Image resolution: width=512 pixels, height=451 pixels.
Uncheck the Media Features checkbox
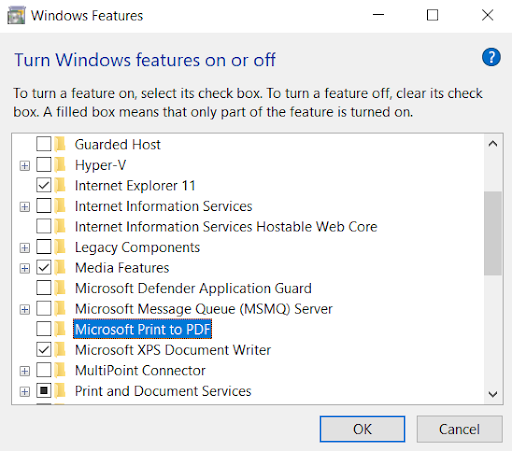coord(44,267)
